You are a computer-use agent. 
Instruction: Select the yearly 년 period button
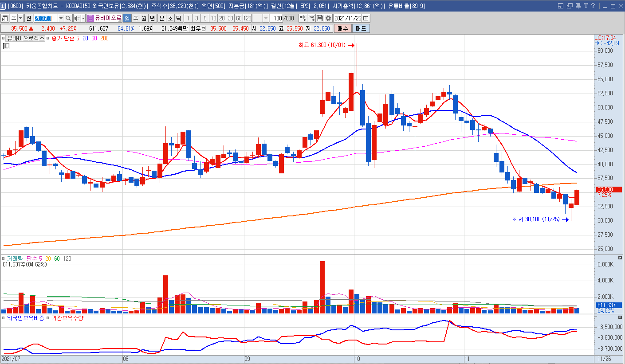coord(153,18)
